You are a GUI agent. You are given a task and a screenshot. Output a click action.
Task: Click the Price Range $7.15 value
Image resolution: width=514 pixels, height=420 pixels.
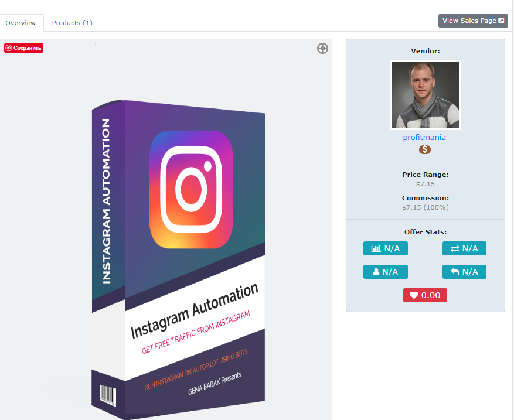click(426, 184)
